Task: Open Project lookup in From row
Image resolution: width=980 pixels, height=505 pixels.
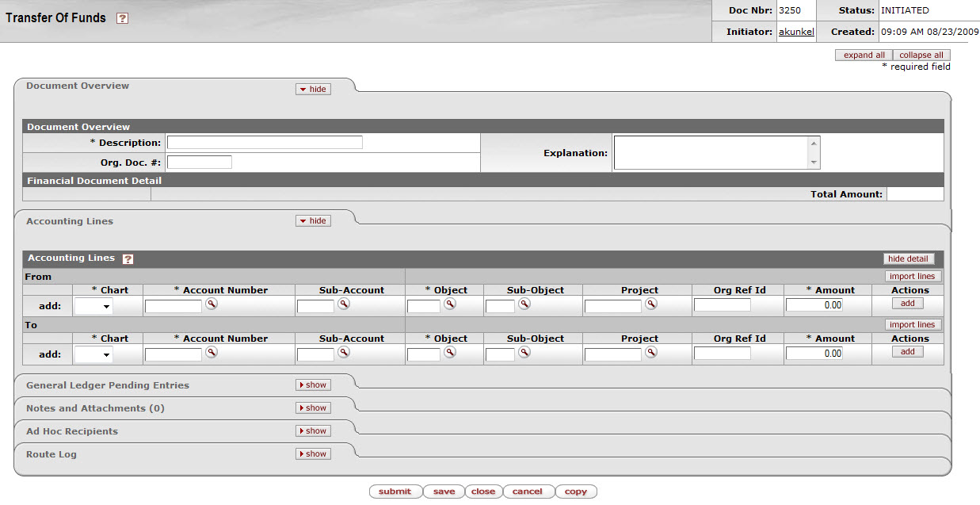Action: tap(650, 304)
